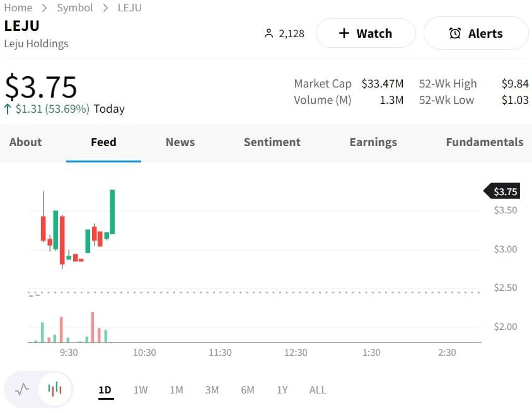
Task: Open the Fundamentals tab
Action: tap(484, 142)
